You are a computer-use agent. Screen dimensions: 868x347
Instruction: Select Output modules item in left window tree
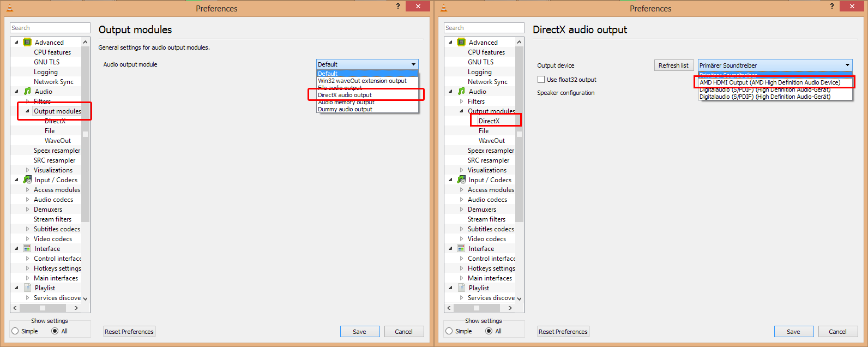click(x=57, y=111)
